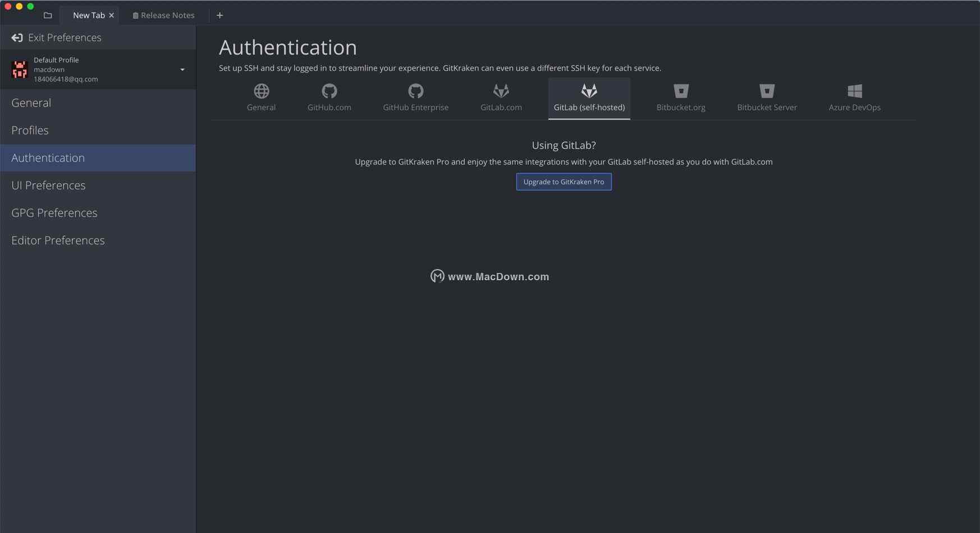Click the GitLab.com fox icon
Image resolution: width=980 pixels, height=533 pixels.
[501, 91]
